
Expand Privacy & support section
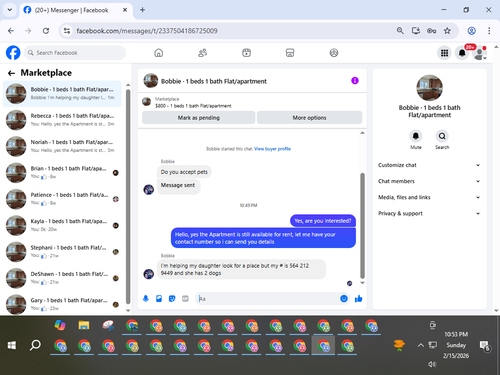pyautogui.click(x=429, y=213)
